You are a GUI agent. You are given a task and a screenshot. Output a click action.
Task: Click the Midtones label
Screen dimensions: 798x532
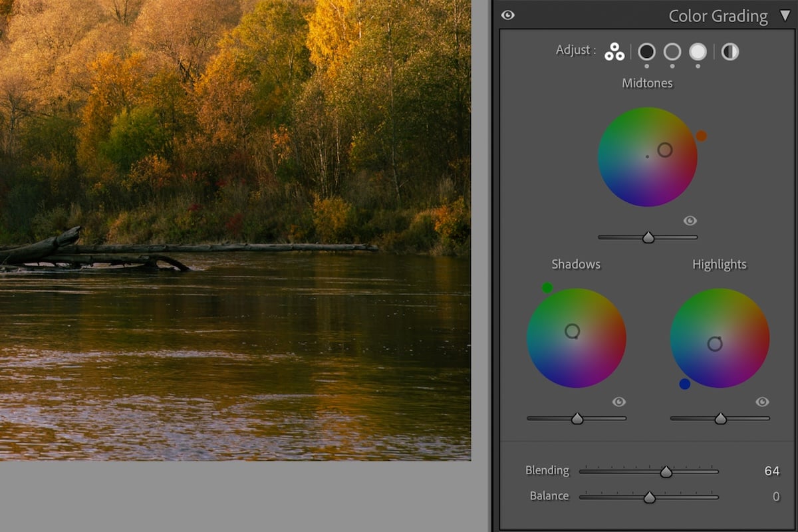646,83
